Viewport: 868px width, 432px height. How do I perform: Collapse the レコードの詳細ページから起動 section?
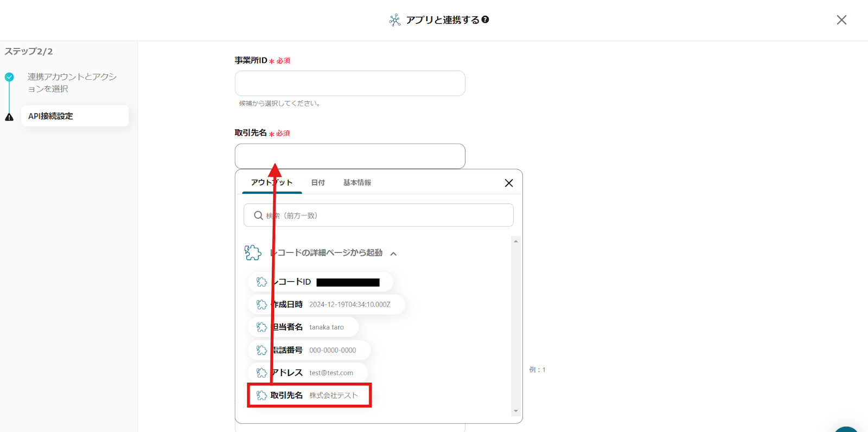coord(393,253)
